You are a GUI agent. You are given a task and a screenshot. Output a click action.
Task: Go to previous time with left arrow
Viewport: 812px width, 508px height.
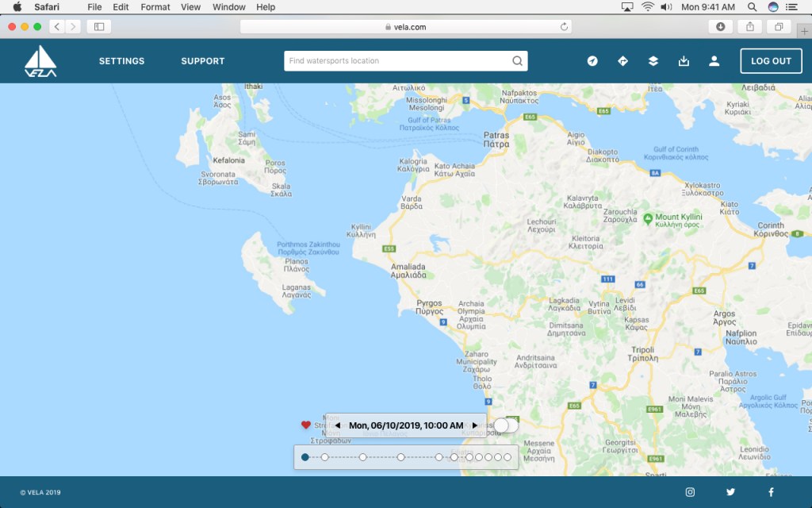point(337,425)
